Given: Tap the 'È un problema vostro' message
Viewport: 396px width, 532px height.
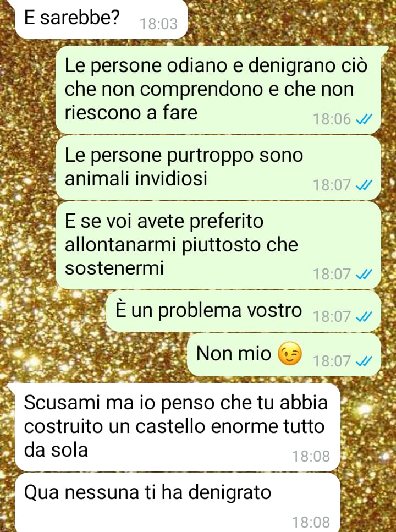Looking at the screenshot, I should [244, 311].
